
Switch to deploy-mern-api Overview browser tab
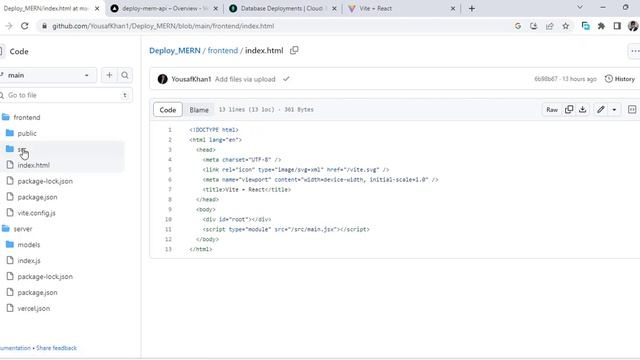point(165,8)
